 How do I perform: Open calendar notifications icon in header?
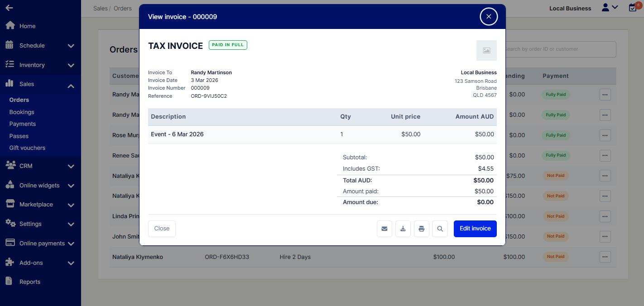coord(633,8)
